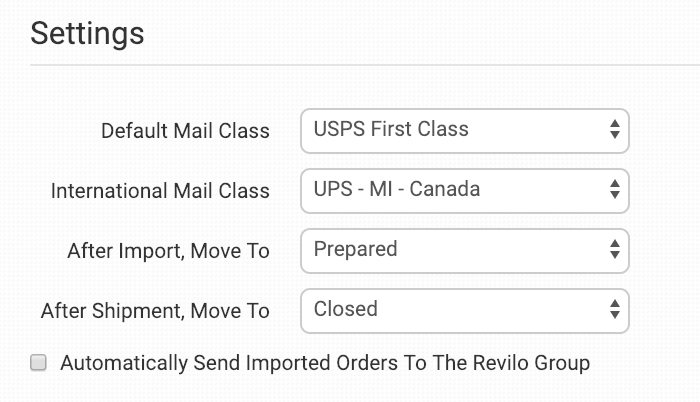This screenshot has width=700, height=402.
Task: Open the Default Mail Class dropdown
Action: 464,130
